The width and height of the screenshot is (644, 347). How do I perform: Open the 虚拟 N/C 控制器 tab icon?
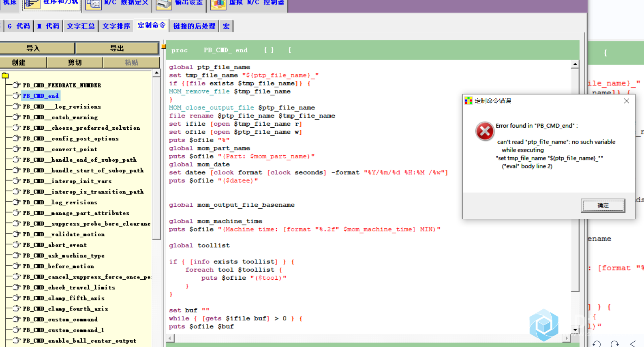(218, 4)
